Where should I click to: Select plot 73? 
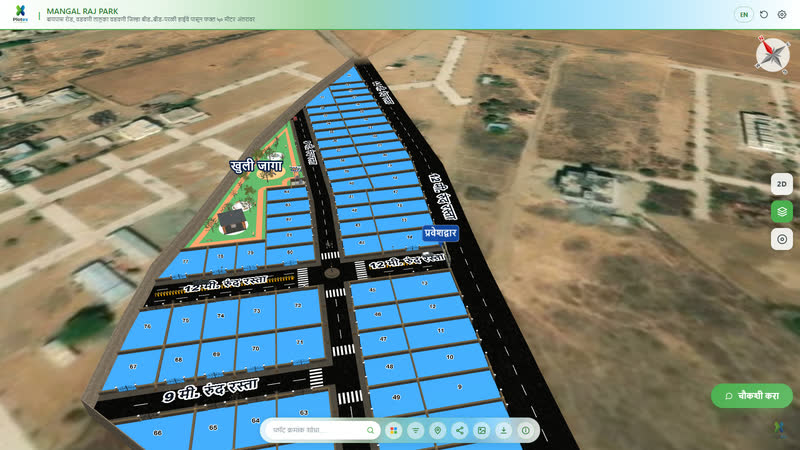tap(256, 312)
